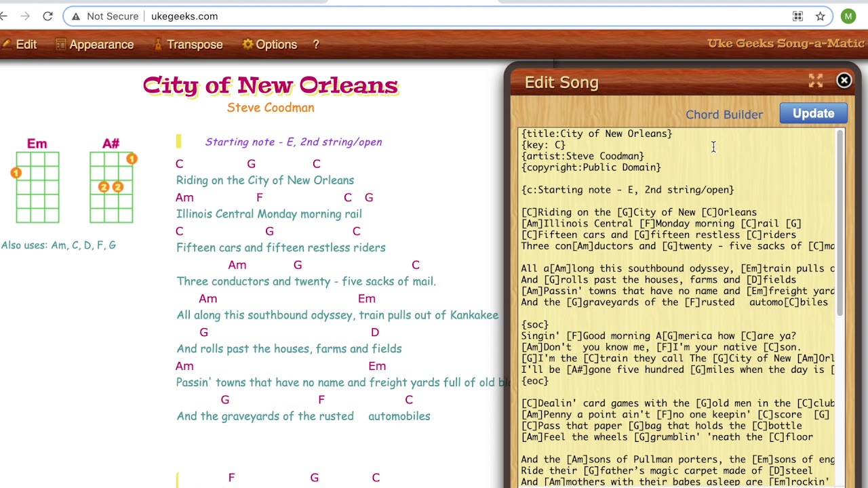Click lyric And the graveyards of the rusted automobiles
This screenshot has width=868, height=488.
[x=303, y=416]
